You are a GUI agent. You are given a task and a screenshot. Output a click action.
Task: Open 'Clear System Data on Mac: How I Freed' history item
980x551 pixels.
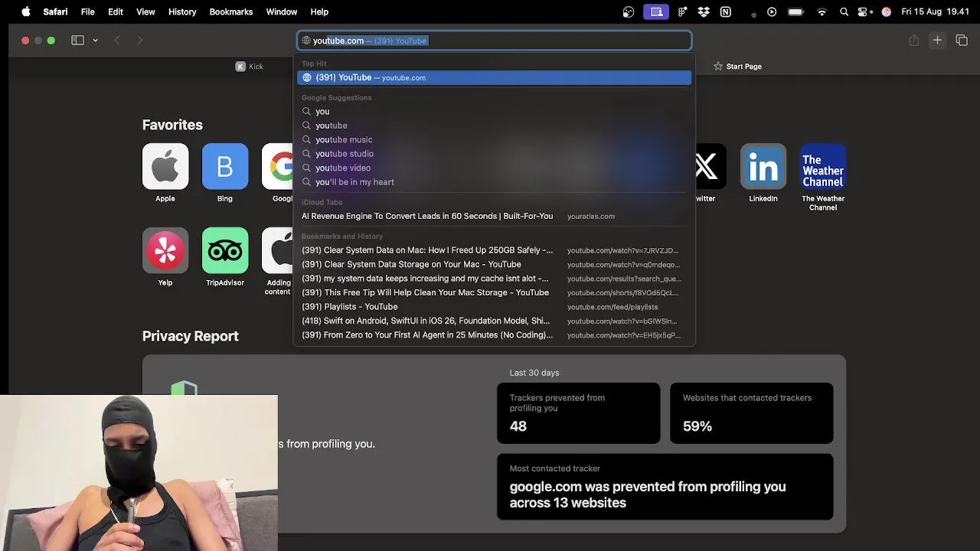495,250
